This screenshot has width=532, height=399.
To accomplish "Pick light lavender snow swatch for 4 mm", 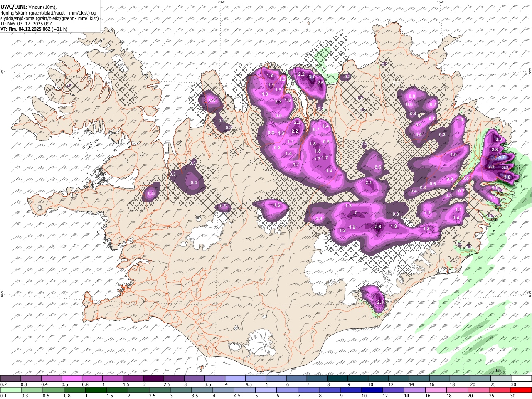I will (x=235, y=379).
